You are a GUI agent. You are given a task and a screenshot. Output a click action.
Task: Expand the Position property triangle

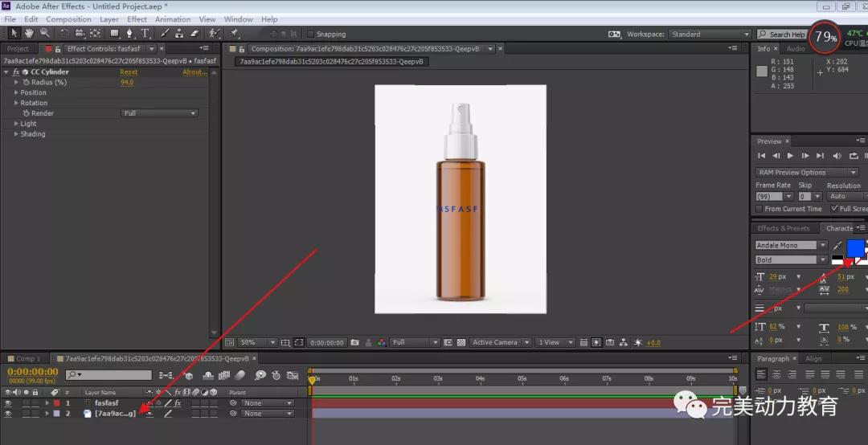click(16, 92)
